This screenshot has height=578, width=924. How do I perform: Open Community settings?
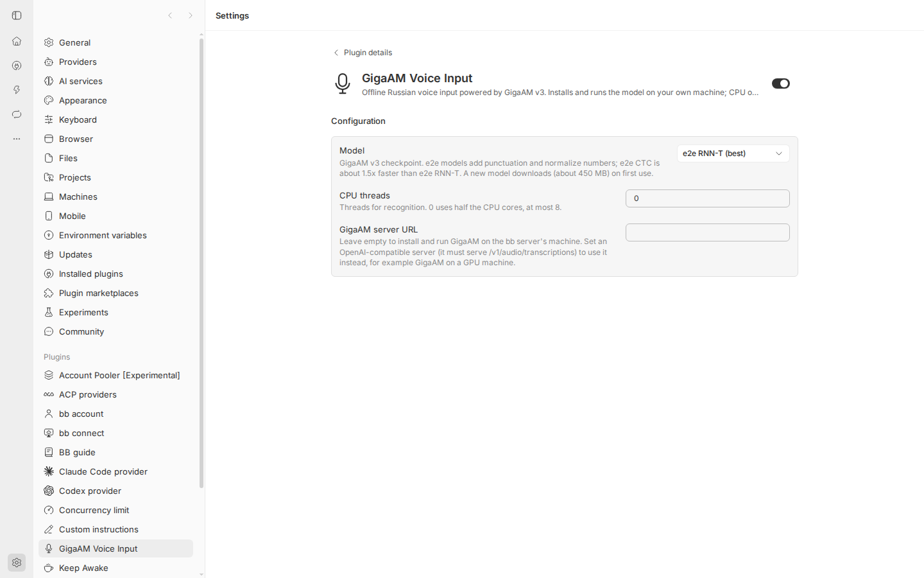point(116,331)
